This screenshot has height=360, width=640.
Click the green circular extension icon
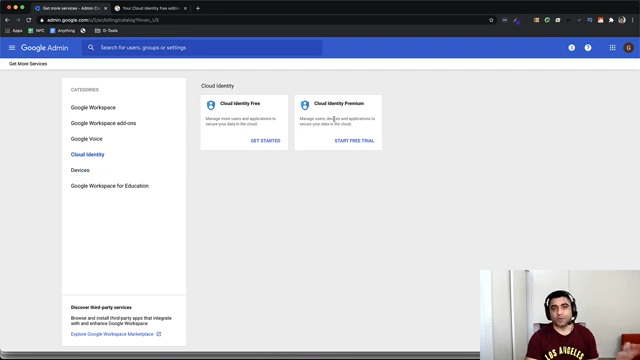[547, 20]
